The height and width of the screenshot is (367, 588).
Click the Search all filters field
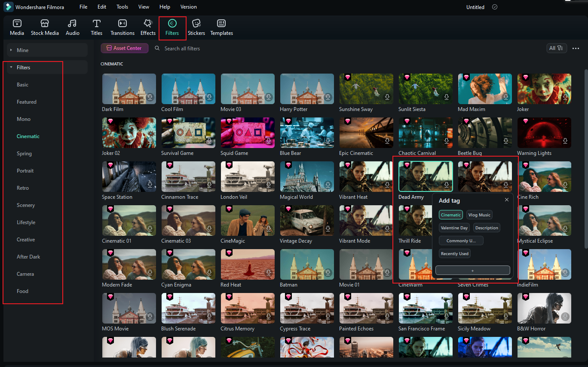182,49
